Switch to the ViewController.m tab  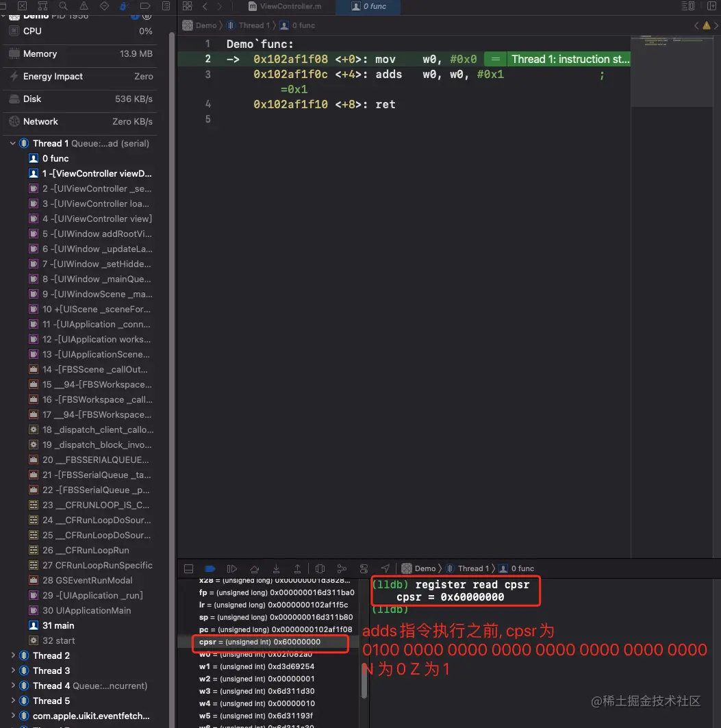[x=285, y=6]
